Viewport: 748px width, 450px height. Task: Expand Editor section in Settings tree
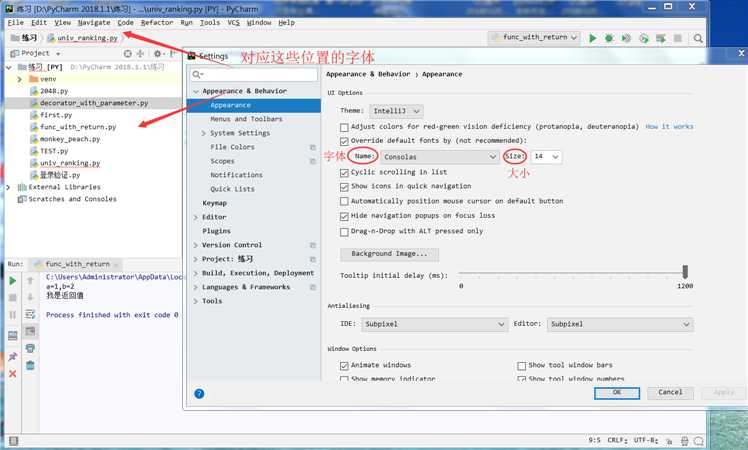pyautogui.click(x=196, y=217)
